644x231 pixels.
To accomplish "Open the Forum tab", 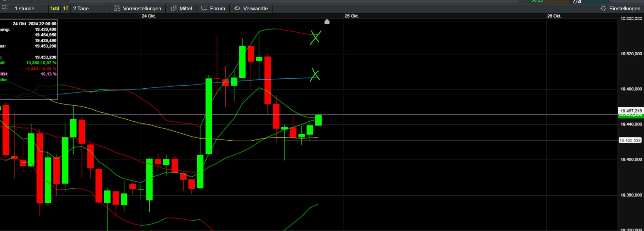I will point(213,9).
